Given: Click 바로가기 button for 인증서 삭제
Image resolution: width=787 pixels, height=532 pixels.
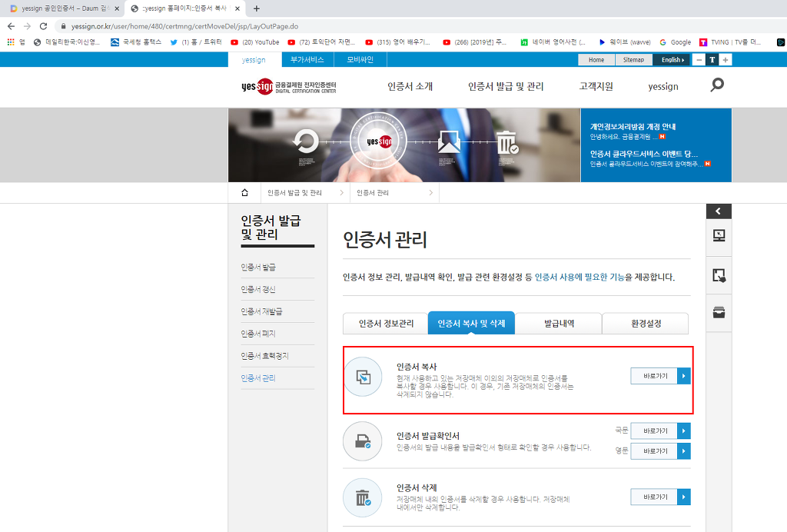Looking at the screenshot, I should [660, 497].
